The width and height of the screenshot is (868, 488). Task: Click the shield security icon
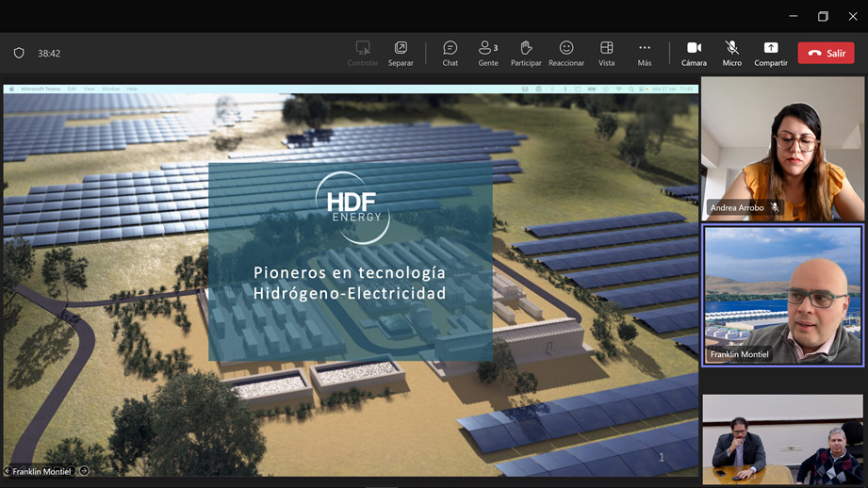click(x=19, y=54)
